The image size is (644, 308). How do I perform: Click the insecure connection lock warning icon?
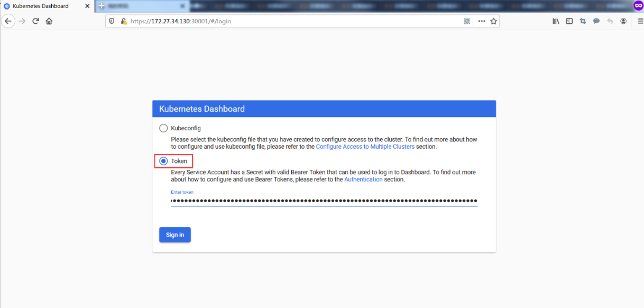[x=124, y=21]
